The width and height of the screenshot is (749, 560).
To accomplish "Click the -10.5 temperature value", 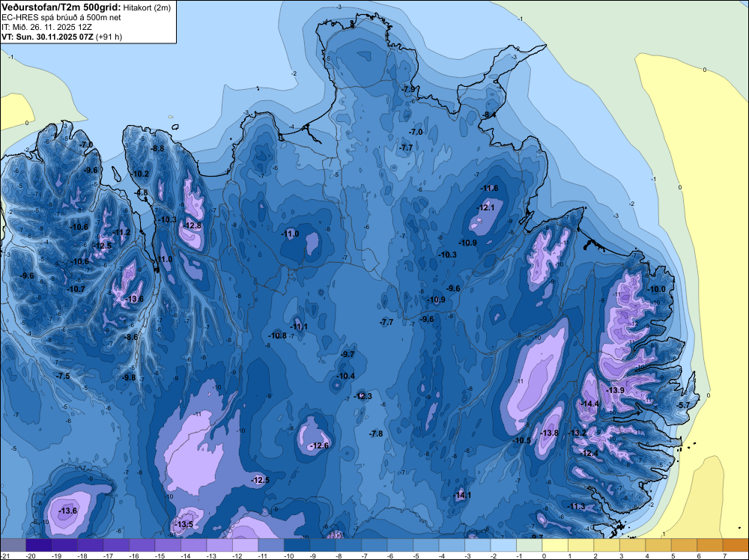I will tap(522, 440).
